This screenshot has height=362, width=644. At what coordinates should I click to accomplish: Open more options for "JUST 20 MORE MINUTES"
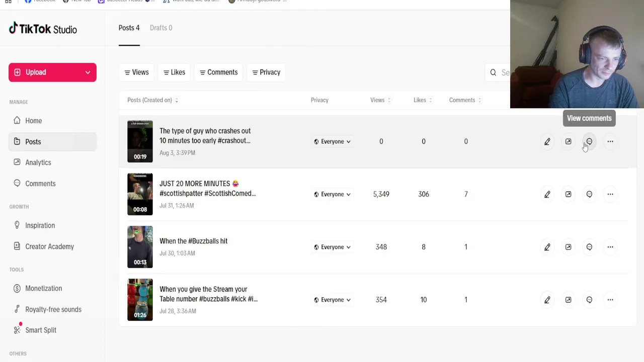tap(610, 194)
